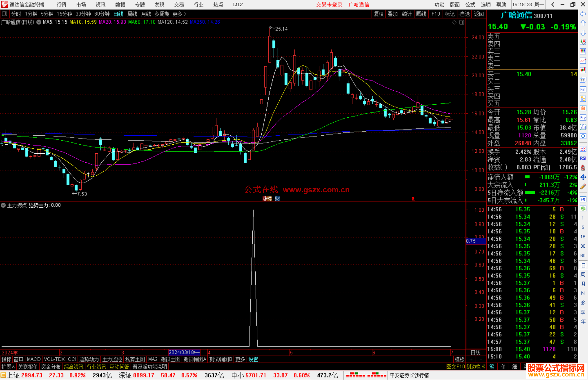Toggle the indicator button beside 广哈通信(日线)
This screenshot has height=380, width=588.
point(39,22)
